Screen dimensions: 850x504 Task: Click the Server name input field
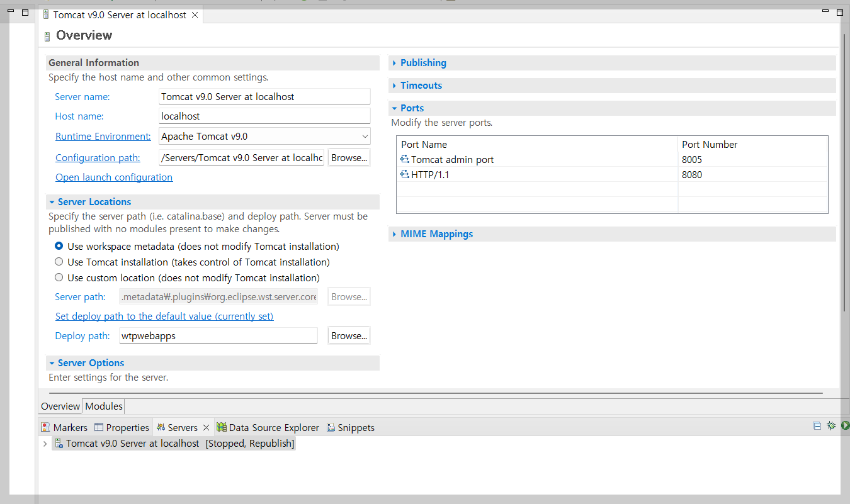coord(264,96)
